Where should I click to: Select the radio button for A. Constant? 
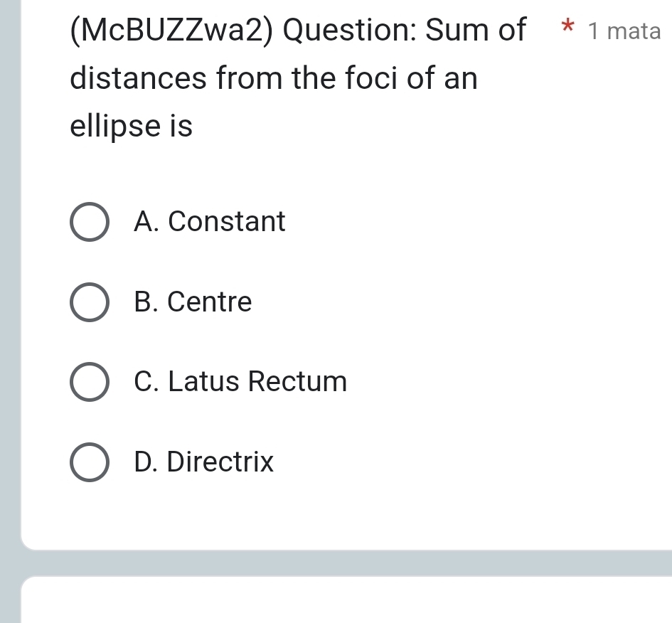[90, 223]
